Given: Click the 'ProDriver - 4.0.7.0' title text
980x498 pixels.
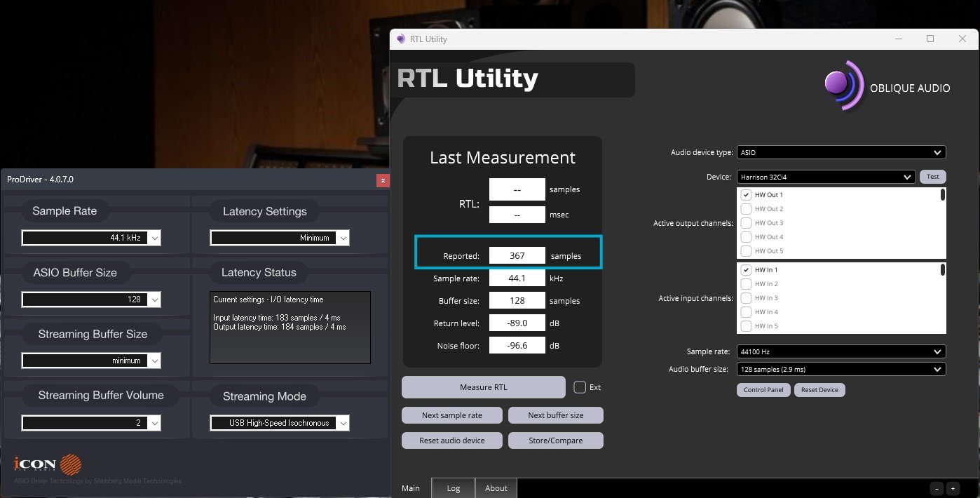Looking at the screenshot, I should (x=41, y=180).
